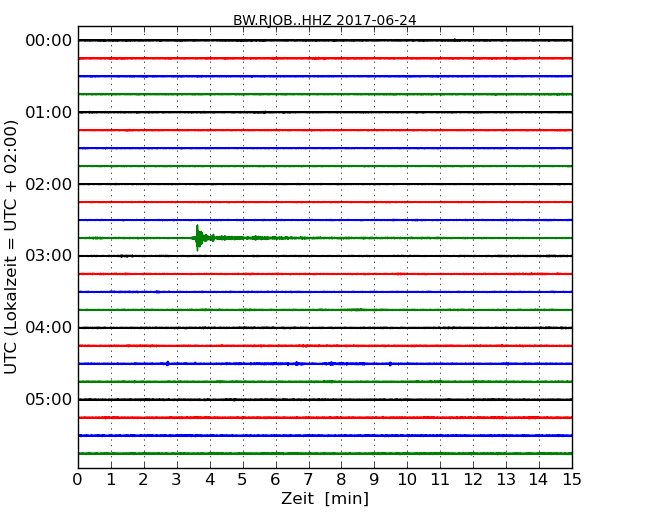
Task: Click x-axis tick label 15
Action: tap(572, 480)
